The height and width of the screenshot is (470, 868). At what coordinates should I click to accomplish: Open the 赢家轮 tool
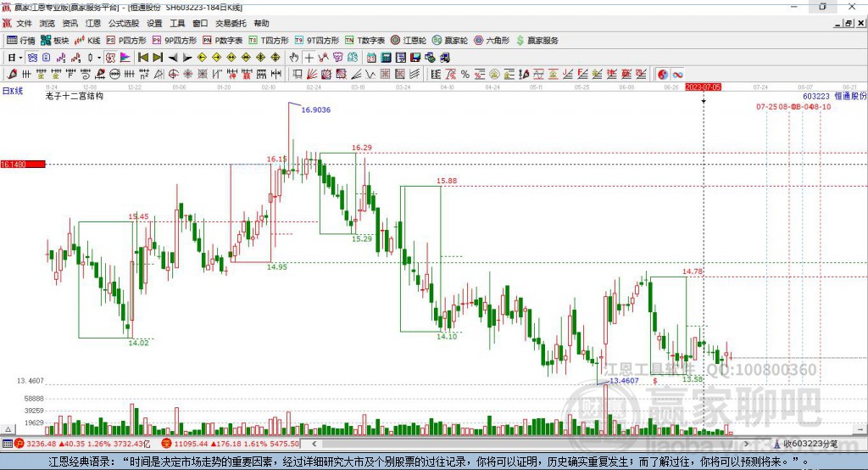tap(450, 41)
